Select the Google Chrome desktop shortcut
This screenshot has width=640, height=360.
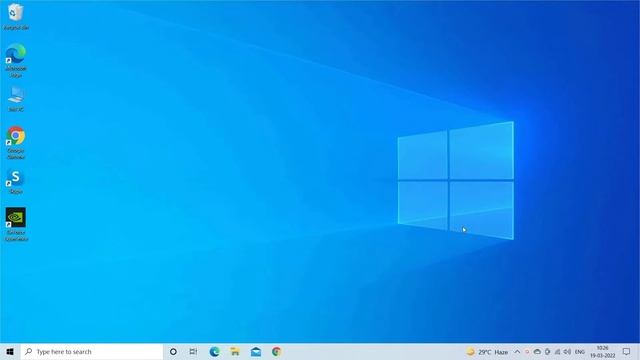click(x=16, y=142)
